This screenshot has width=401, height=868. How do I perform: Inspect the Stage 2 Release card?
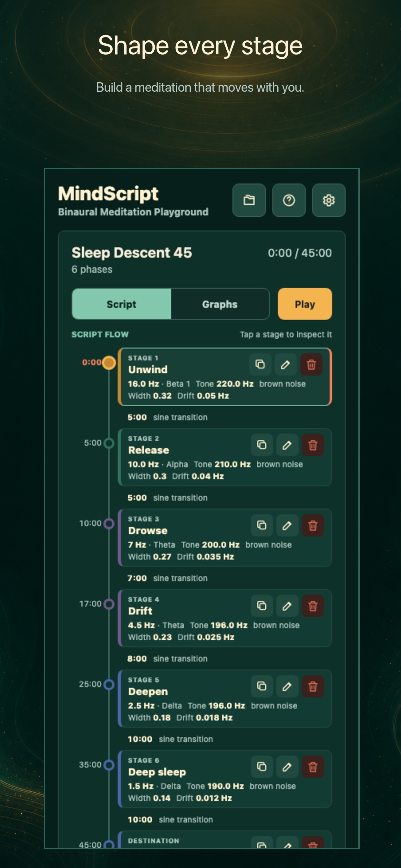click(225, 457)
